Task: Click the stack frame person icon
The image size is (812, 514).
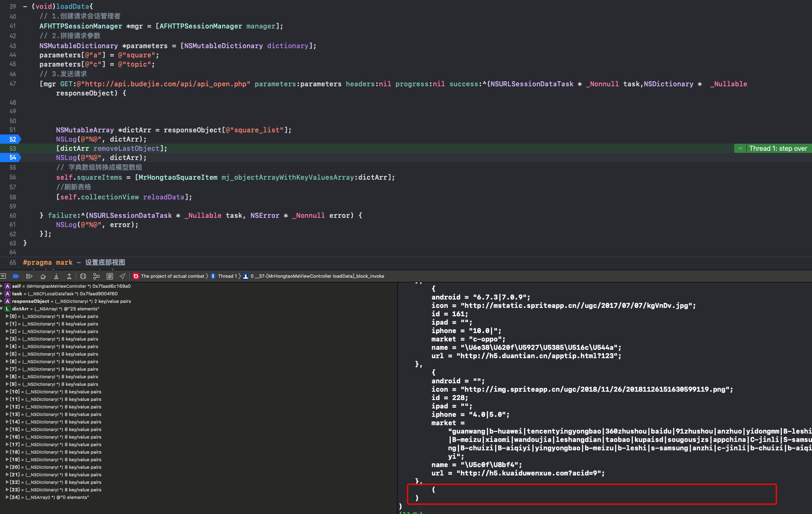Action: click(246, 276)
